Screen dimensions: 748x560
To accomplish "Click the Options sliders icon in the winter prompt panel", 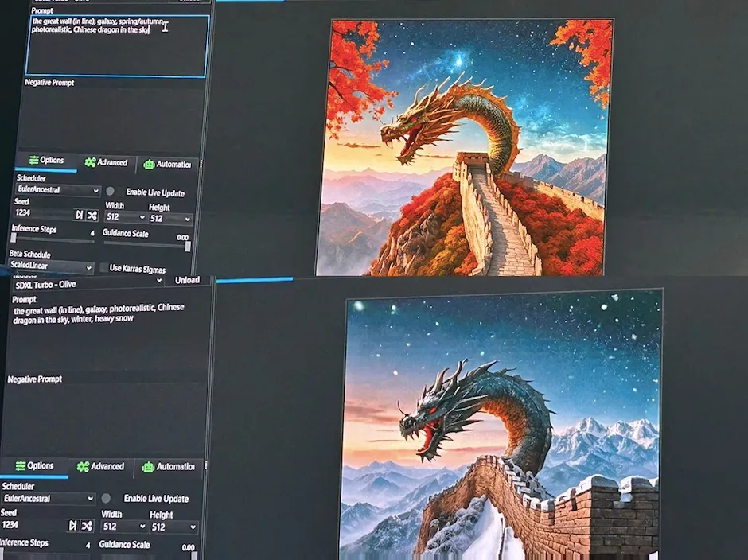I will point(20,466).
